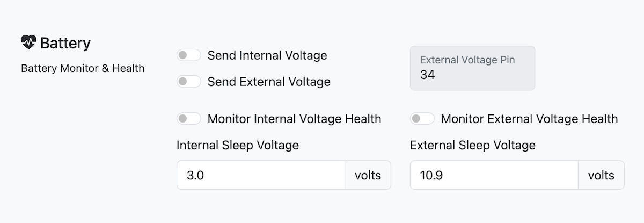This screenshot has height=223, width=644.
Task: Click the External Voltage Pin floating label
Action: coord(467,60)
